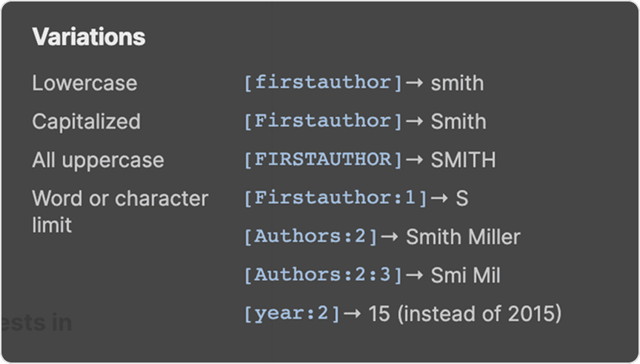The image size is (640, 364).
Task: Click the lowercase smith example result
Action: tap(457, 83)
